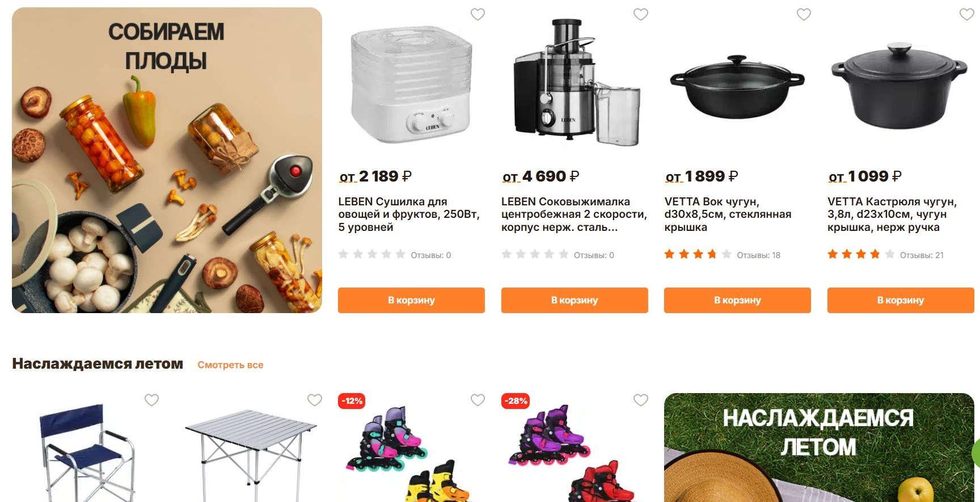The width and height of the screenshot is (980, 502).
Task: Open the star rating of VETTA Кастрюля
Action: [x=861, y=254]
